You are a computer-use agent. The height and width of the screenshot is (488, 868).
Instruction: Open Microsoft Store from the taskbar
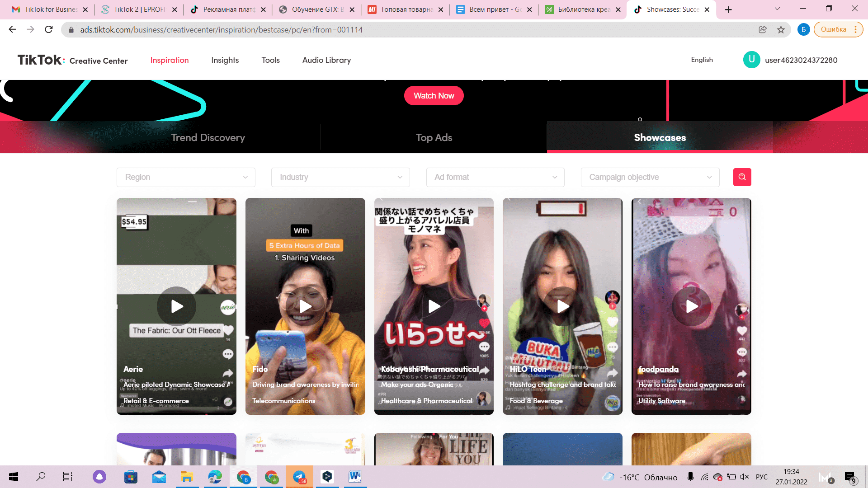131,477
